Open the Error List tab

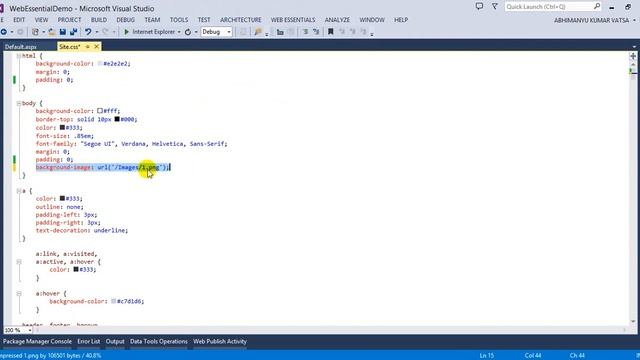tap(89, 341)
